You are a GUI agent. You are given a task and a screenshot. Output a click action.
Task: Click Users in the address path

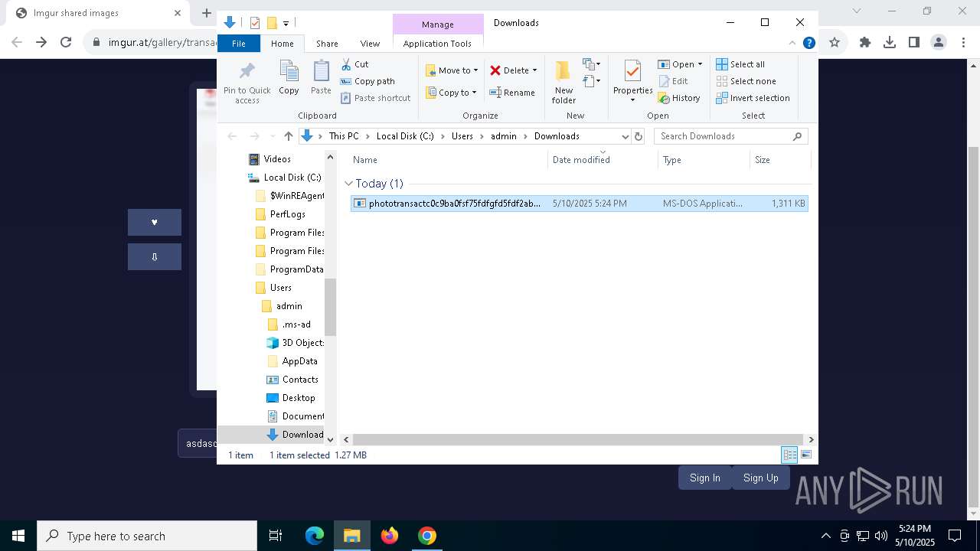pyautogui.click(x=462, y=136)
